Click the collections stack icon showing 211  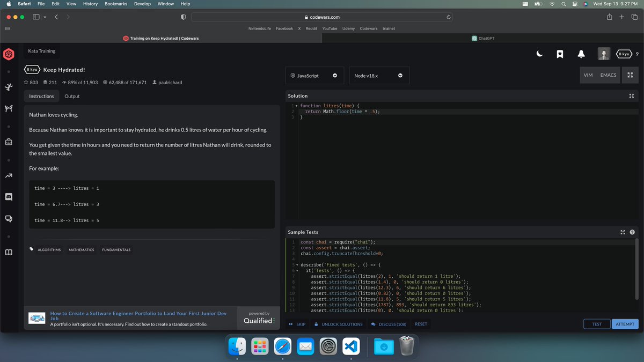(x=45, y=82)
